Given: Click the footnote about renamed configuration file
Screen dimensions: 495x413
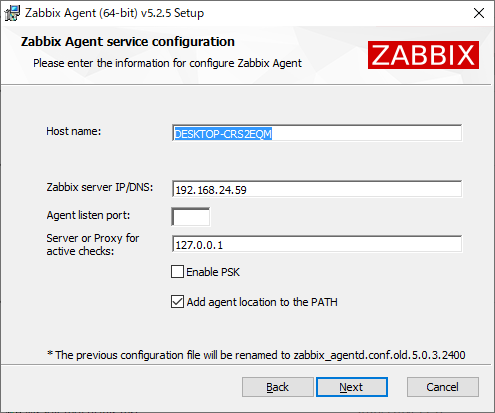Looking at the screenshot, I should [256, 355].
